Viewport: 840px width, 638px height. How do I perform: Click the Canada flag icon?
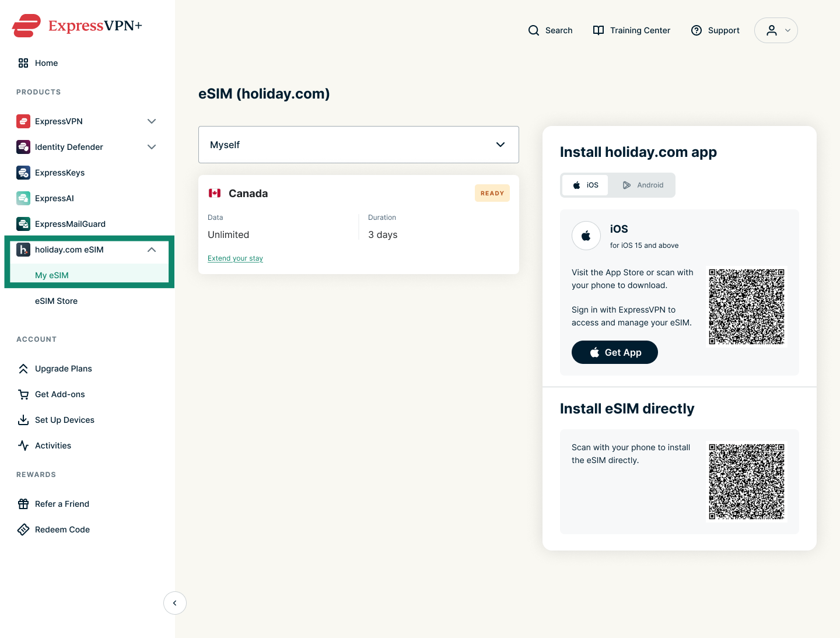tap(215, 193)
